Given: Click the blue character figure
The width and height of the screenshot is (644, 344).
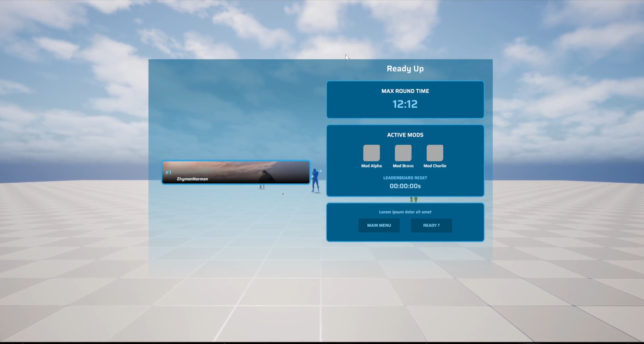Looking at the screenshot, I should tap(315, 180).
